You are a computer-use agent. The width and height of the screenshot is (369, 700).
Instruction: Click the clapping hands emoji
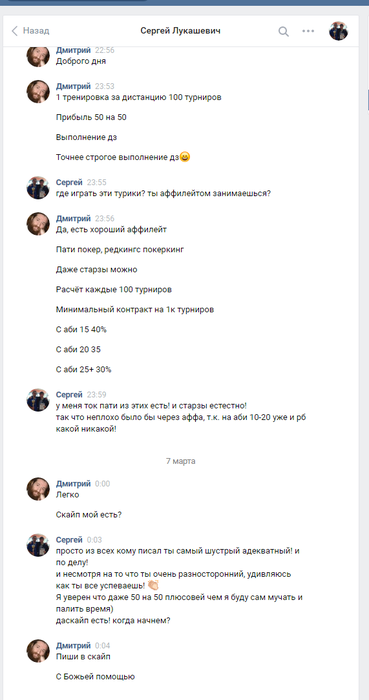coord(153,585)
